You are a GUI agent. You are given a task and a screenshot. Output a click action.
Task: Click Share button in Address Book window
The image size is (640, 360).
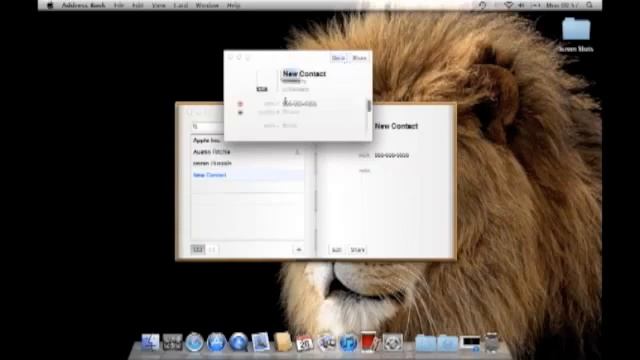point(358,250)
